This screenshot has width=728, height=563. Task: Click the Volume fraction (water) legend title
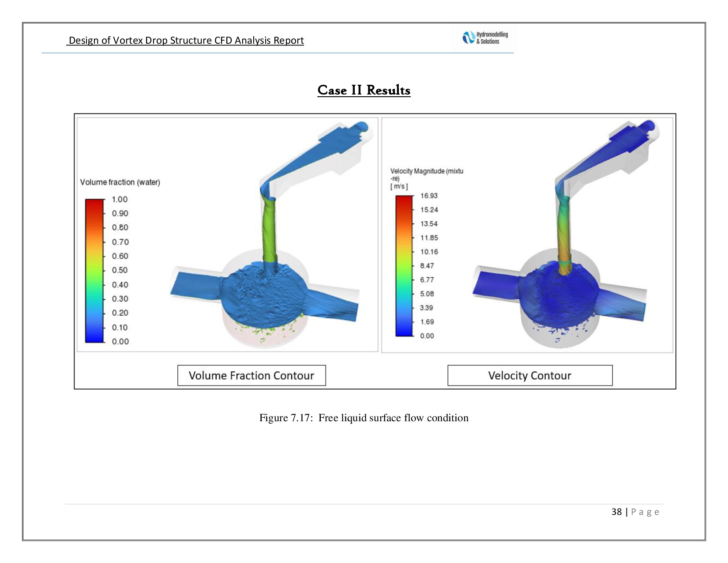click(x=120, y=182)
